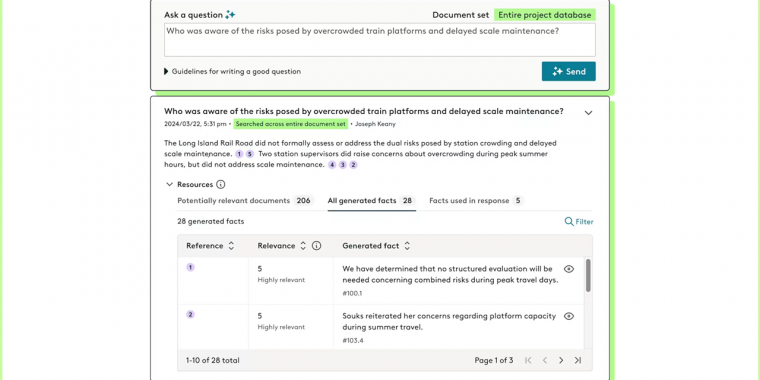Viewport: 760px width, 380px height.
Task: Click the info icon beside Relevance header
Action: [x=317, y=246]
